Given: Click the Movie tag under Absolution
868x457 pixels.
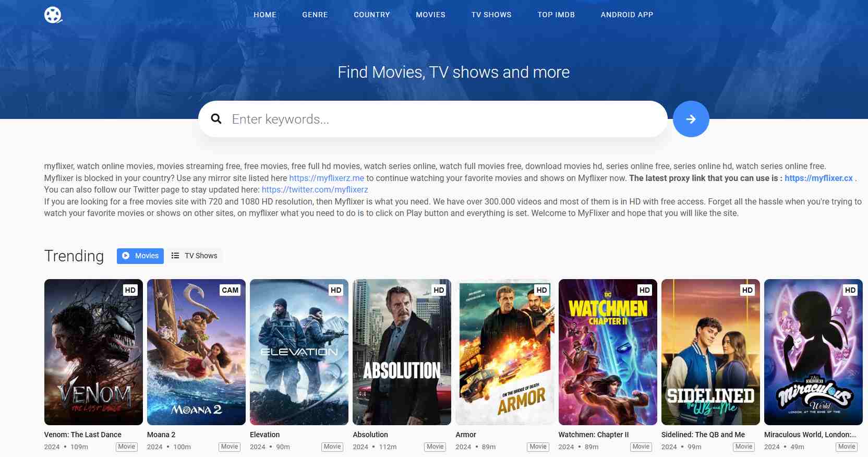Looking at the screenshot, I should pyautogui.click(x=435, y=447).
